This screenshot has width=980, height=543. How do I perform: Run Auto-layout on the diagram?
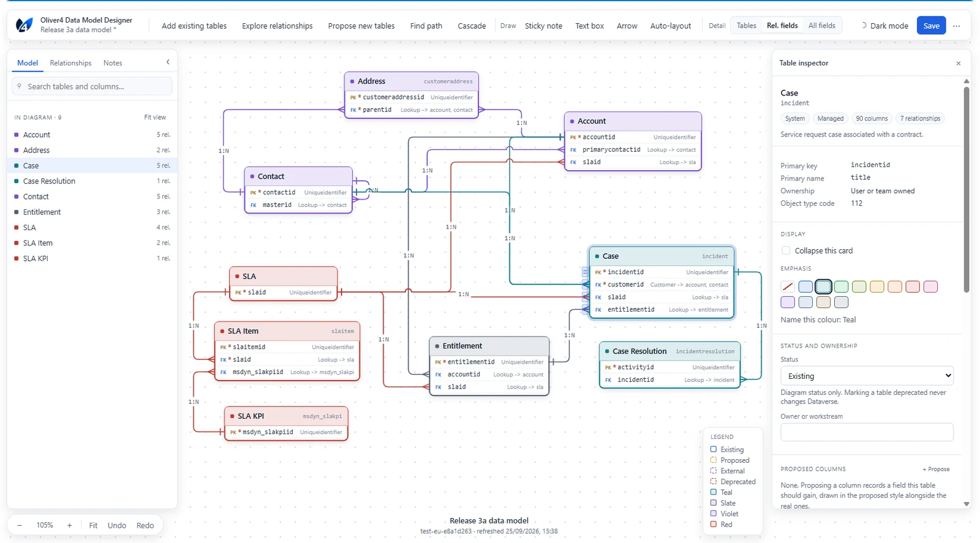(x=670, y=26)
